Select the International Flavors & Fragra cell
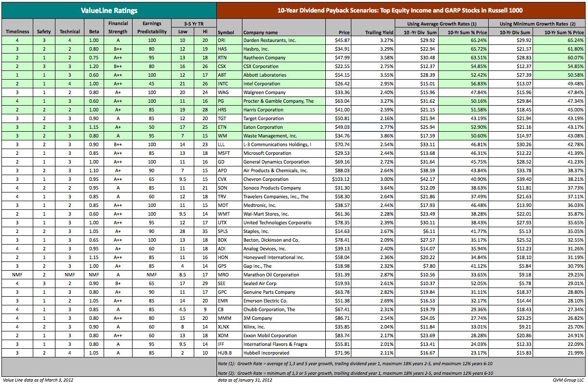 (x=284, y=344)
